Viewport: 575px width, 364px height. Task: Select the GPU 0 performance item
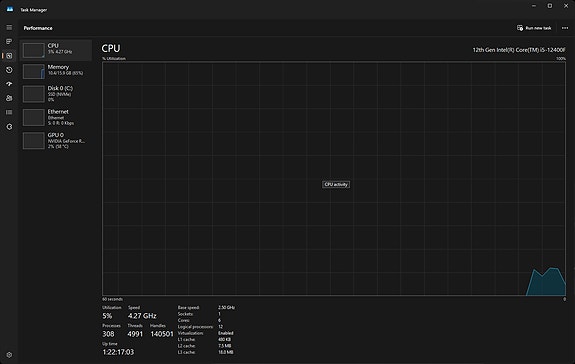[x=56, y=140]
